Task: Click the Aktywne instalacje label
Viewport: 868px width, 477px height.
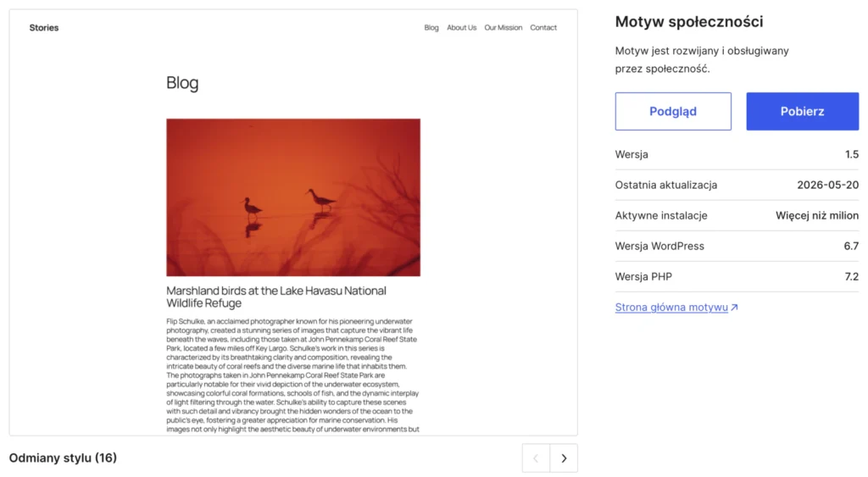Action: (661, 215)
